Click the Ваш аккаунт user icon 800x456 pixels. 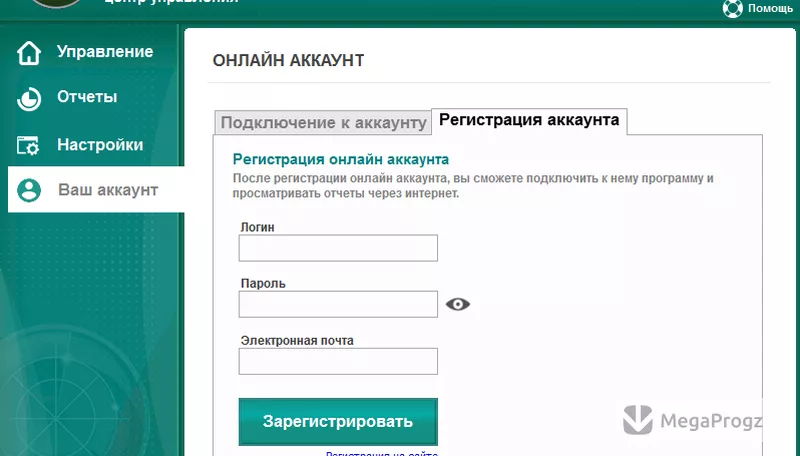[29, 190]
